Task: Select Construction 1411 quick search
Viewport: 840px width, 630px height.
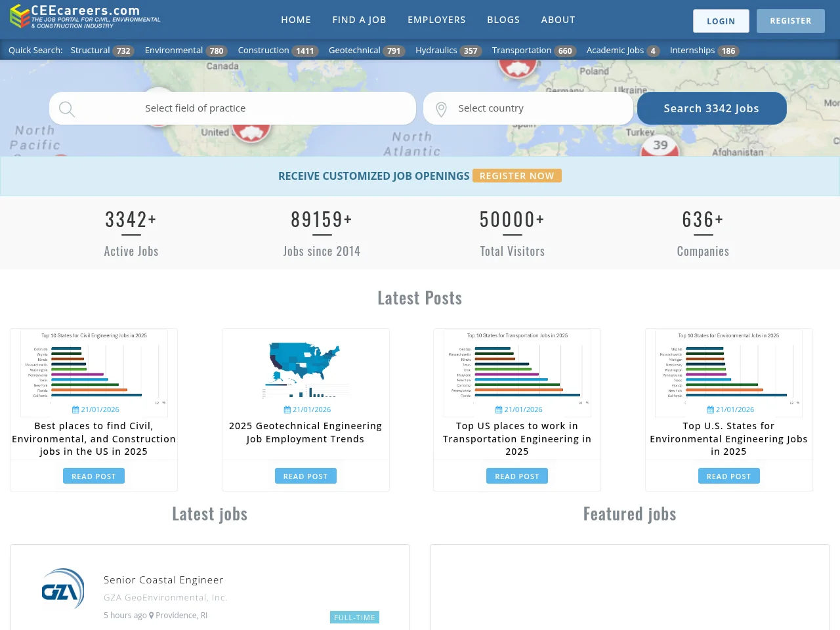Action: pos(278,51)
